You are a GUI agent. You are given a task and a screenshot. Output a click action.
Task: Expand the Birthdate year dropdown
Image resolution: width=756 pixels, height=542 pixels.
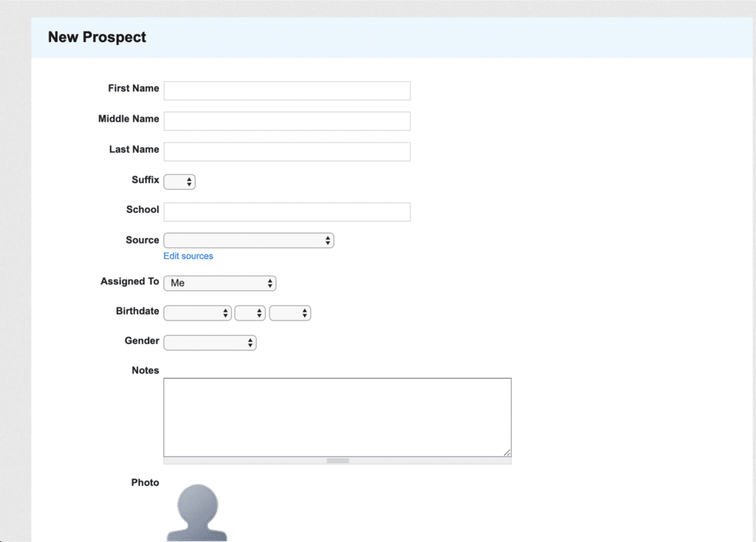(289, 313)
